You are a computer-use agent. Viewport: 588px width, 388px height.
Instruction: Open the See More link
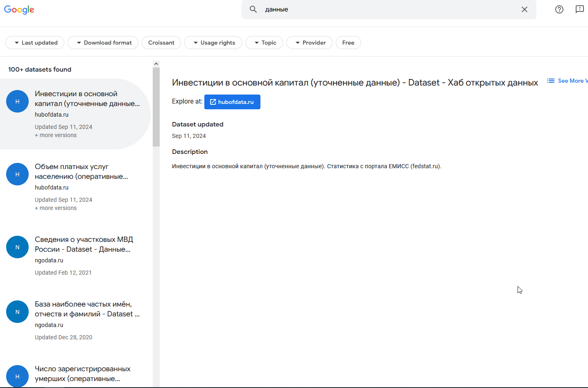572,81
